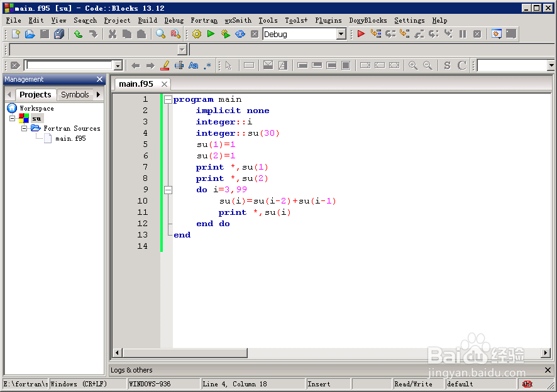Toggle comment C icon
The height and width of the screenshot is (392, 557).
[x=461, y=65]
